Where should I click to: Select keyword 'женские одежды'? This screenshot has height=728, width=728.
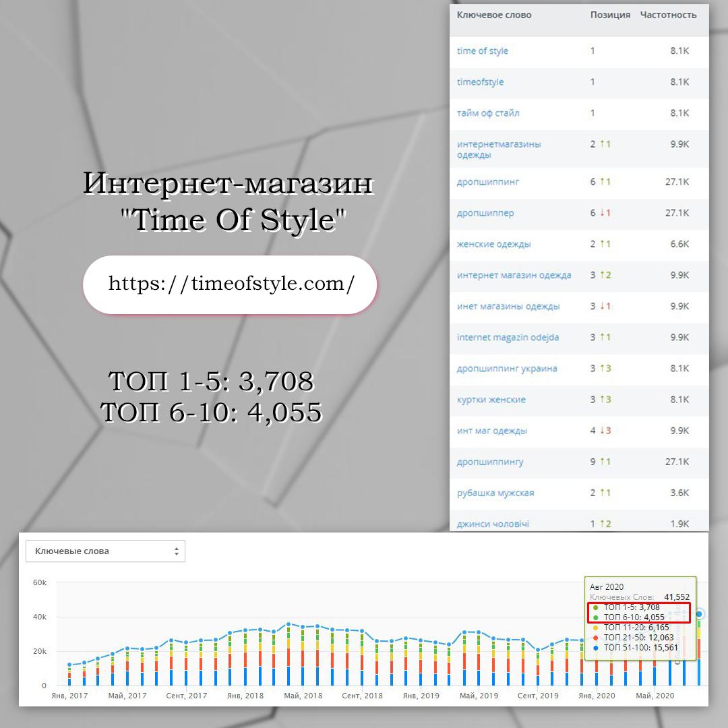coord(493,244)
